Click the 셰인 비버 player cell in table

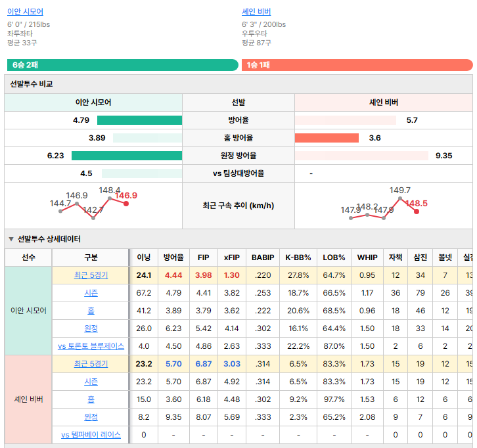pos(28,399)
